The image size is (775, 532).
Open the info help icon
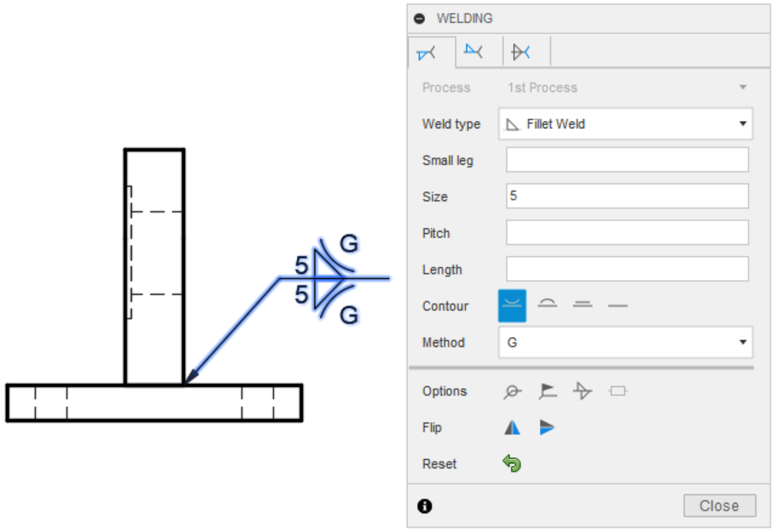coord(424,506)
